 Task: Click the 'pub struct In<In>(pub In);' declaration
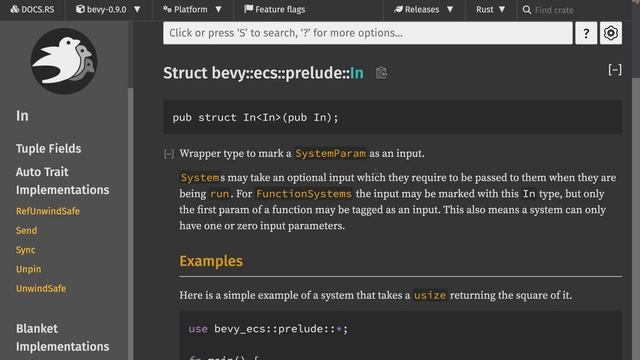pos(256,118)
